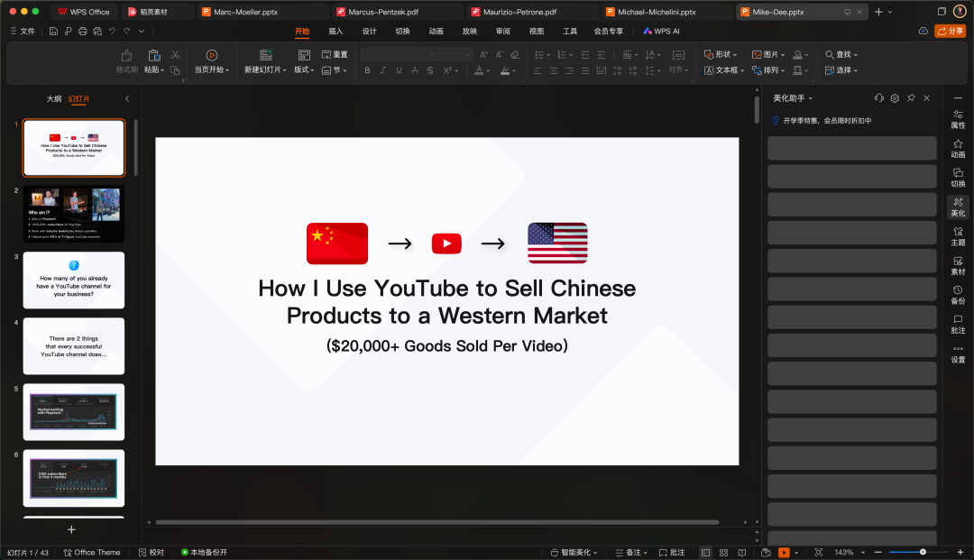
Task: Click the headset support icon in 美化助手
Action: [x=878, y=98]
